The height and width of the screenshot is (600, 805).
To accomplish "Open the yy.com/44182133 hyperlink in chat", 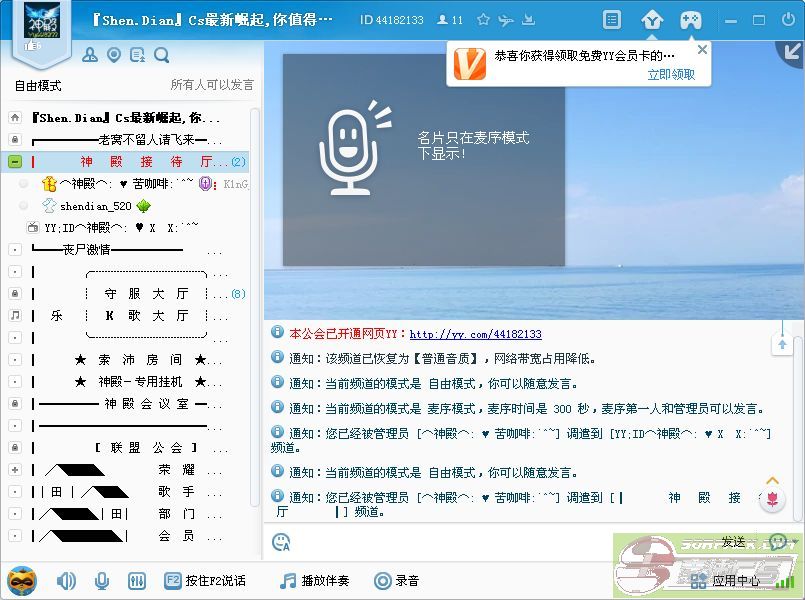I will click(x=475, y=334).
